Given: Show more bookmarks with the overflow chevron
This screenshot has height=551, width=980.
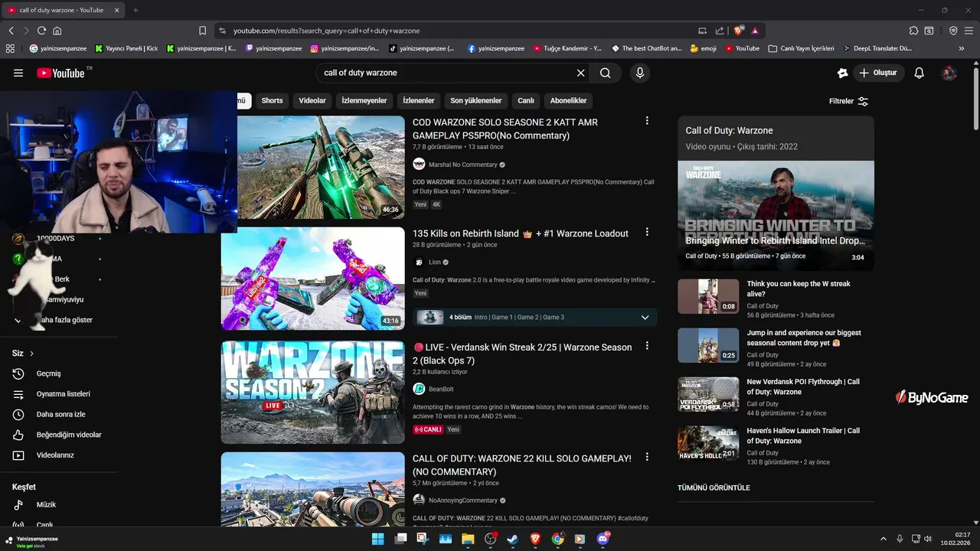Looking at the screenshot, I should (x=962, y=48).
